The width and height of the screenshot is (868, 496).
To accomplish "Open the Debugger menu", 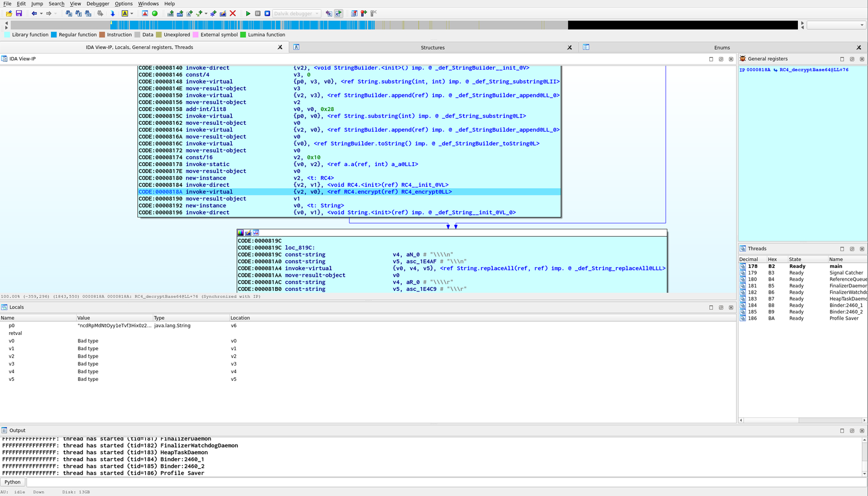I will click(98, 3).
